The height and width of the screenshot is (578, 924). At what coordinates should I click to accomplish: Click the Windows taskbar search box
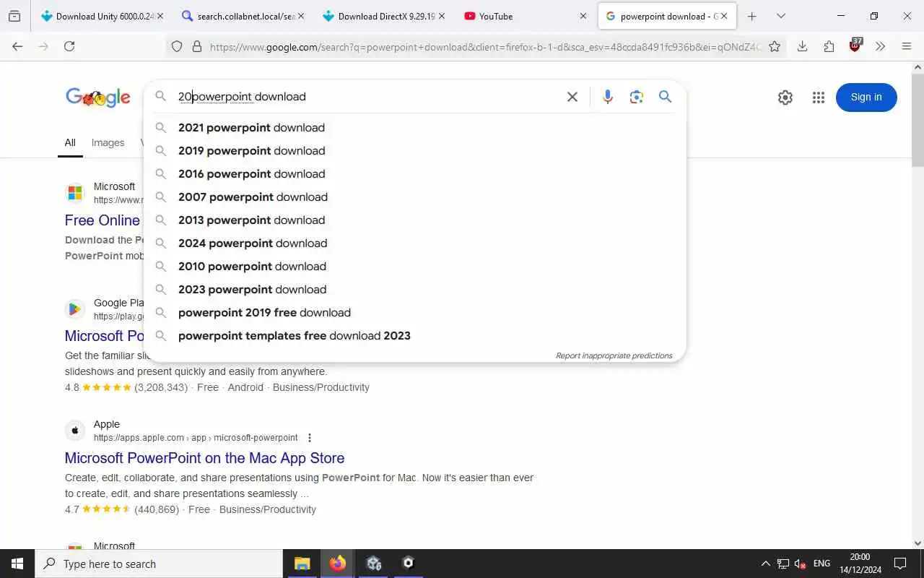(x=159, y=564)
